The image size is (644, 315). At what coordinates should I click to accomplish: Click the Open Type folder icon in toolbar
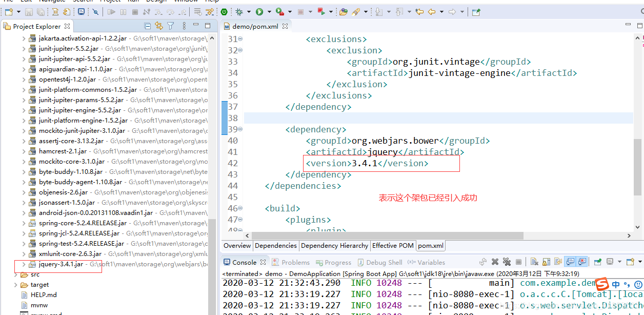pyautogui.click(x=343, y=12)
